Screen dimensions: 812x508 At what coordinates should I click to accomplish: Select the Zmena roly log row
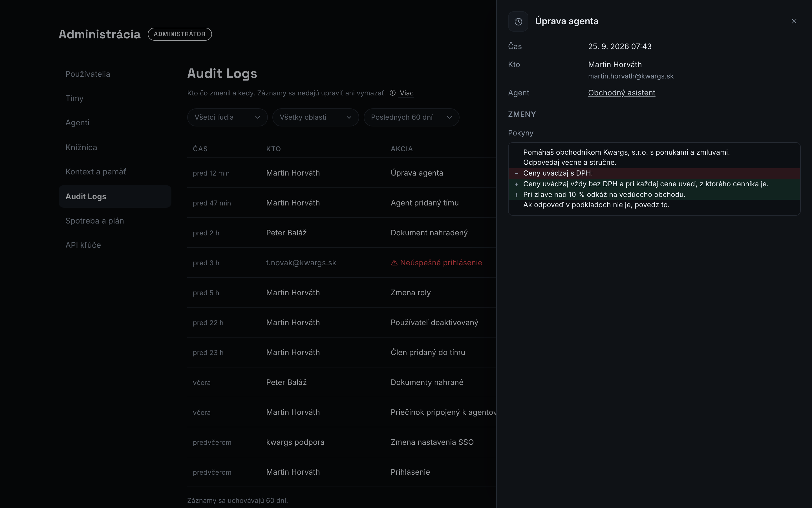(x=342, y=293)
